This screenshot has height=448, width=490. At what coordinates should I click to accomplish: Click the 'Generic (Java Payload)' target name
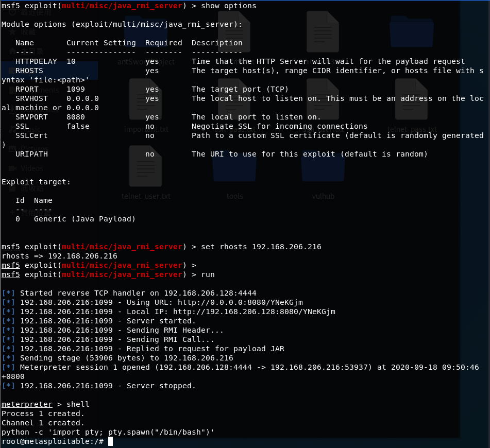[x=85, y=219]
